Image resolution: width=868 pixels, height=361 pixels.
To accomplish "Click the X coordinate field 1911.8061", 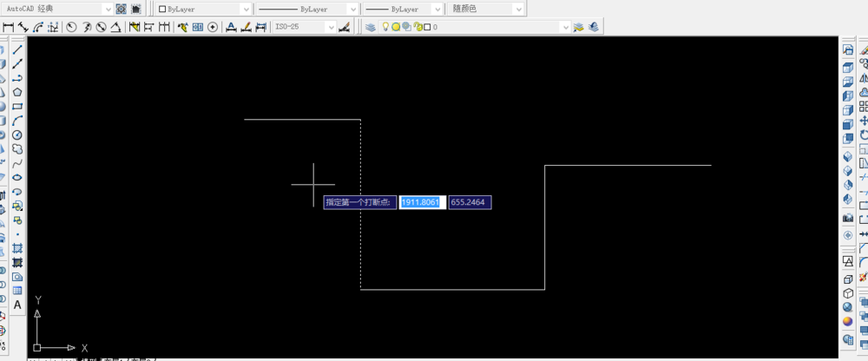I will pos(423,202).
